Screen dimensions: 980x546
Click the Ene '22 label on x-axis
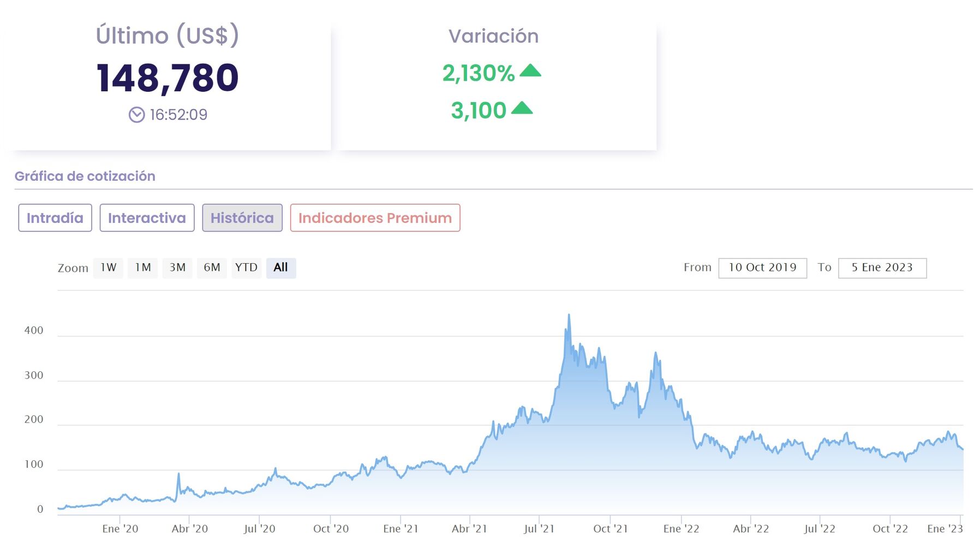(x=681, y=529)
